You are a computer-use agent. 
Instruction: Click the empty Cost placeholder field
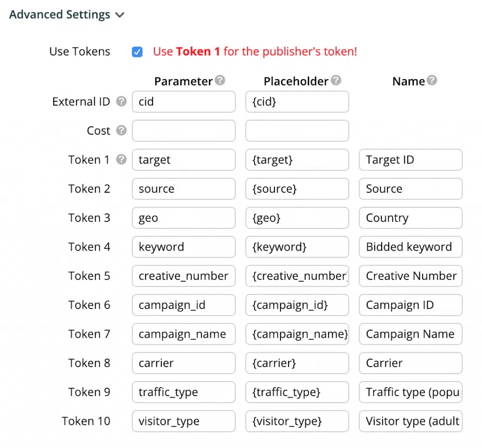coord(297,130)
